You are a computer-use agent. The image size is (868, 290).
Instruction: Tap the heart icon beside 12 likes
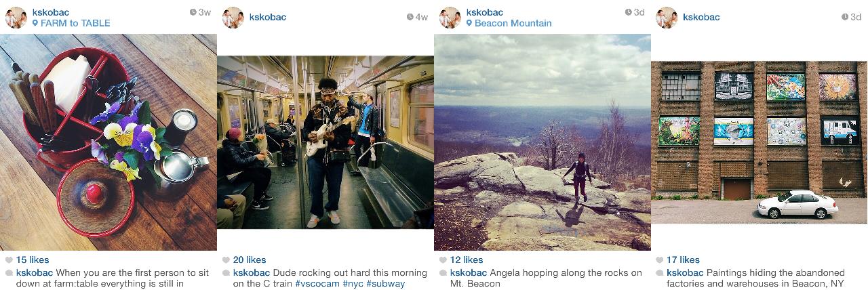(443, 260)
